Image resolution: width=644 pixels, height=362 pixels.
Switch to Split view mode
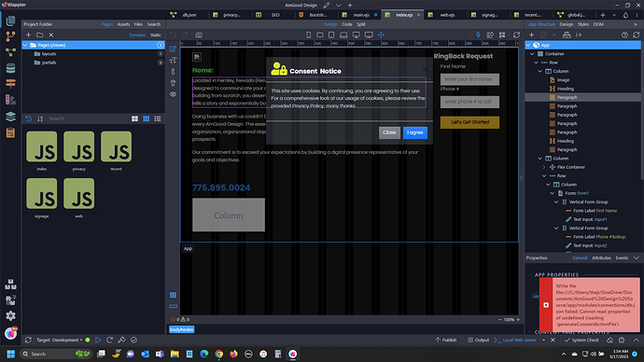361,24
